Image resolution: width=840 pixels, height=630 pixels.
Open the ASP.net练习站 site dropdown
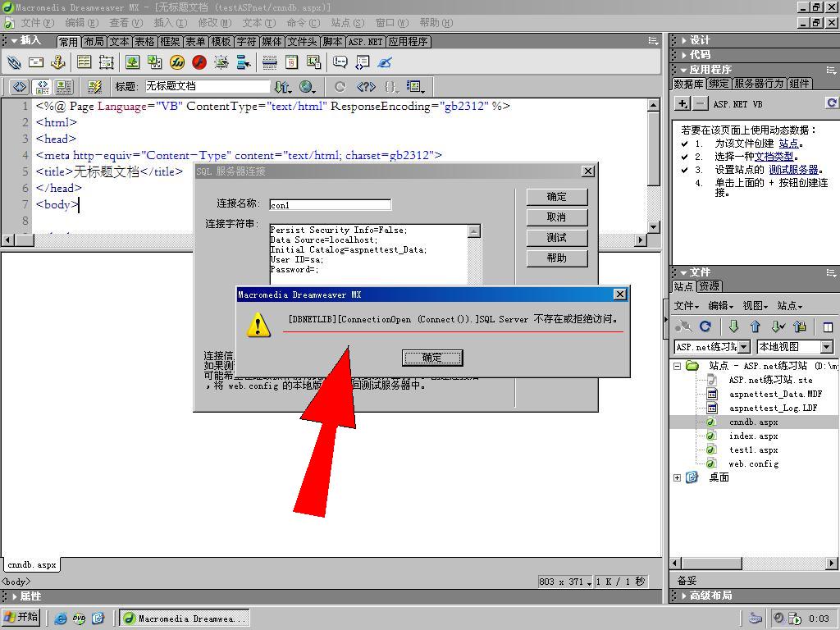744,347
